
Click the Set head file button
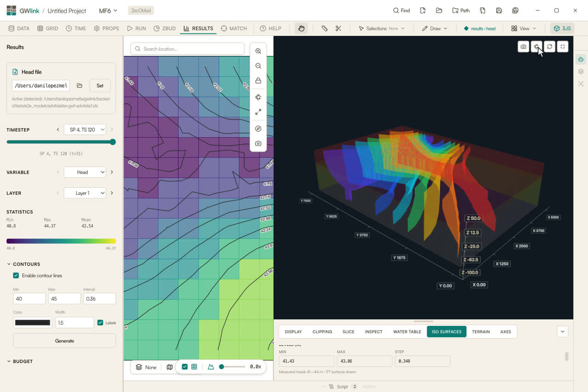pyautogui.click(x=100, y=85)
